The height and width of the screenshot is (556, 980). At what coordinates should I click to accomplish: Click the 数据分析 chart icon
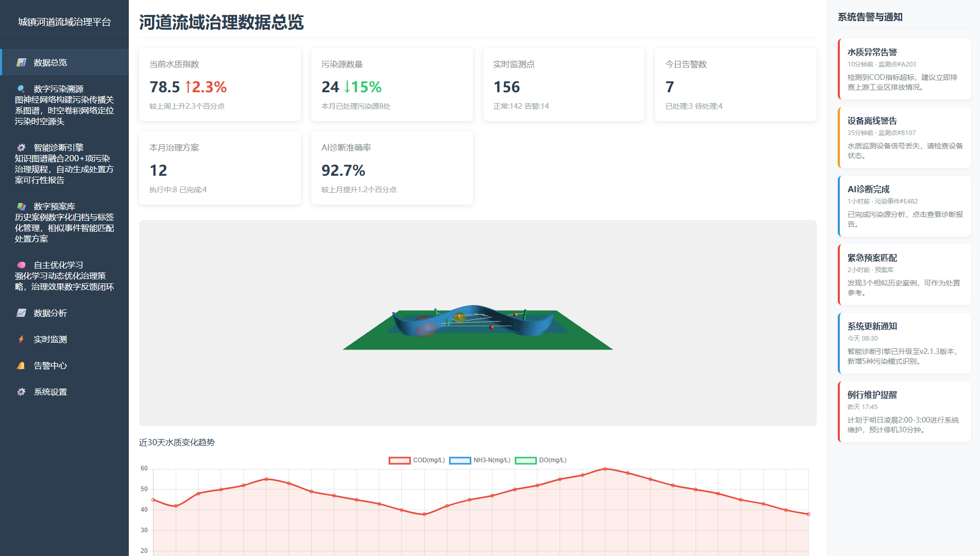tap(21, 313)
